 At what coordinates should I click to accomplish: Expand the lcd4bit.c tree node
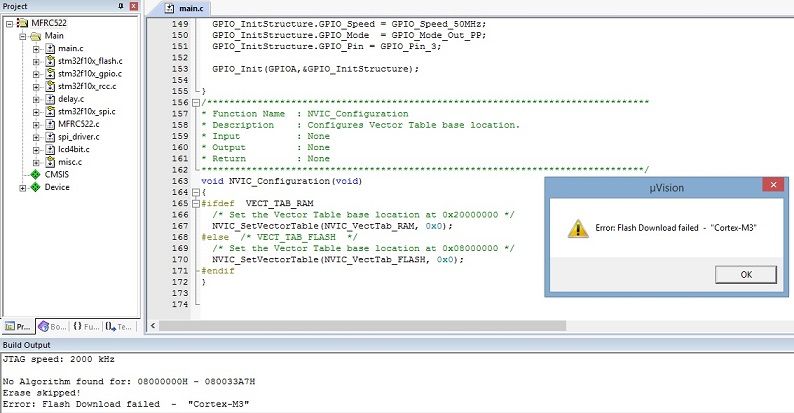point(36,150)
